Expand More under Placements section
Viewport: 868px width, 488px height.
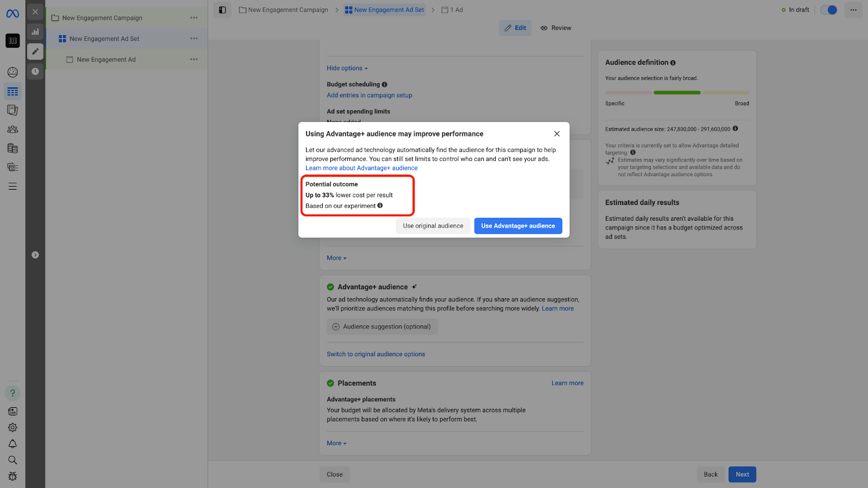tap(336, 444)
